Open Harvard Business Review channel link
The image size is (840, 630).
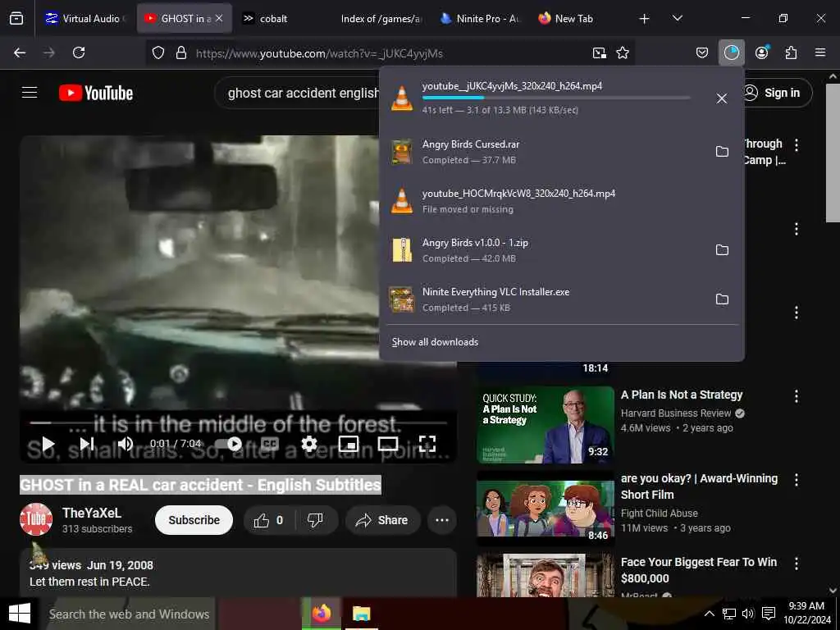point(676,413)
